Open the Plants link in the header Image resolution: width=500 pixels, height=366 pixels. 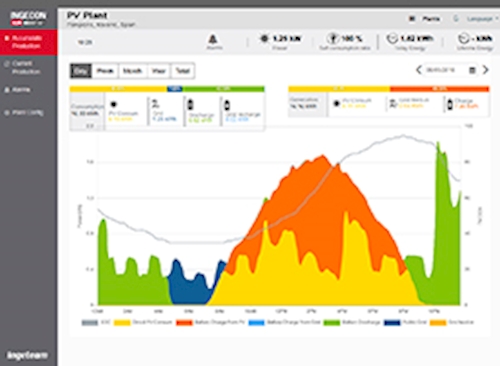point(431,19)
